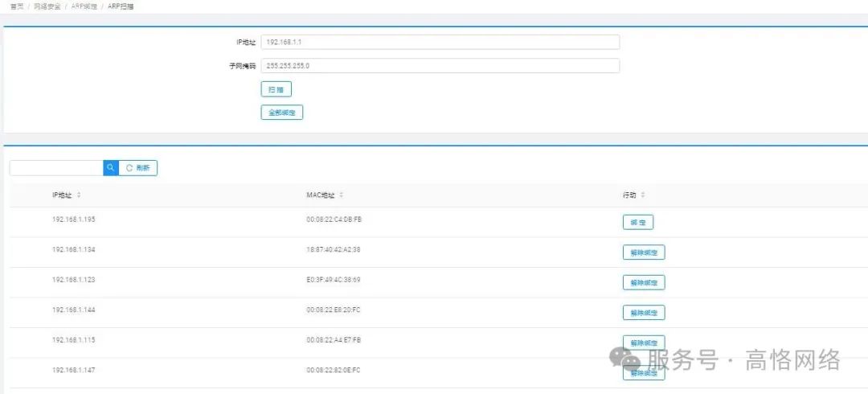The image size is (868, 394).
Task: Select IP cell 192.168.1.134
Action: 74,249
